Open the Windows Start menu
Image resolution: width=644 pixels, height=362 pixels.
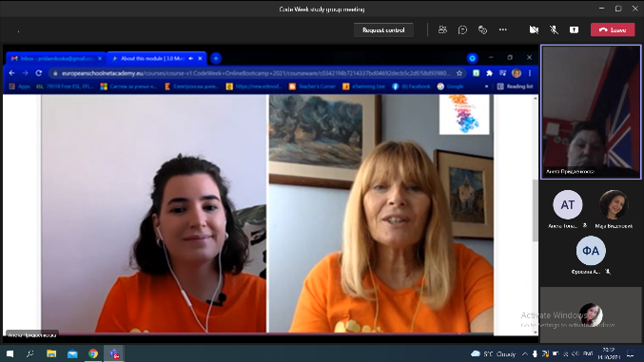10,353
